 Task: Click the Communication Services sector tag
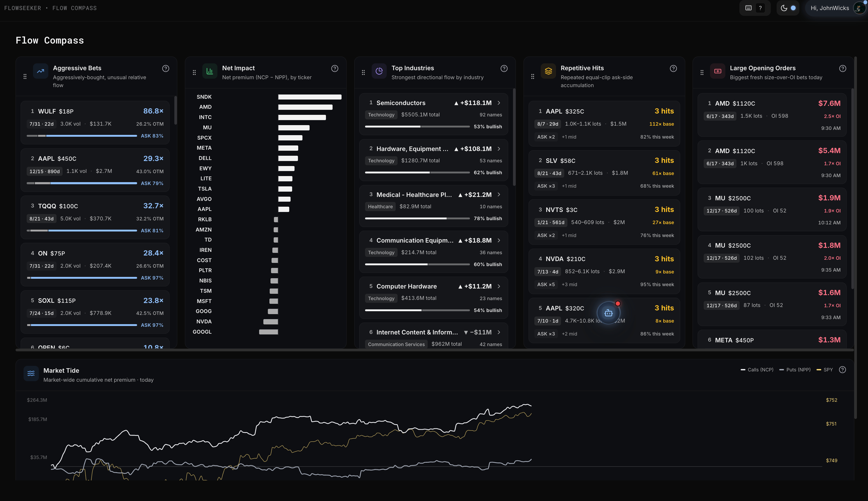pos(396,344)
